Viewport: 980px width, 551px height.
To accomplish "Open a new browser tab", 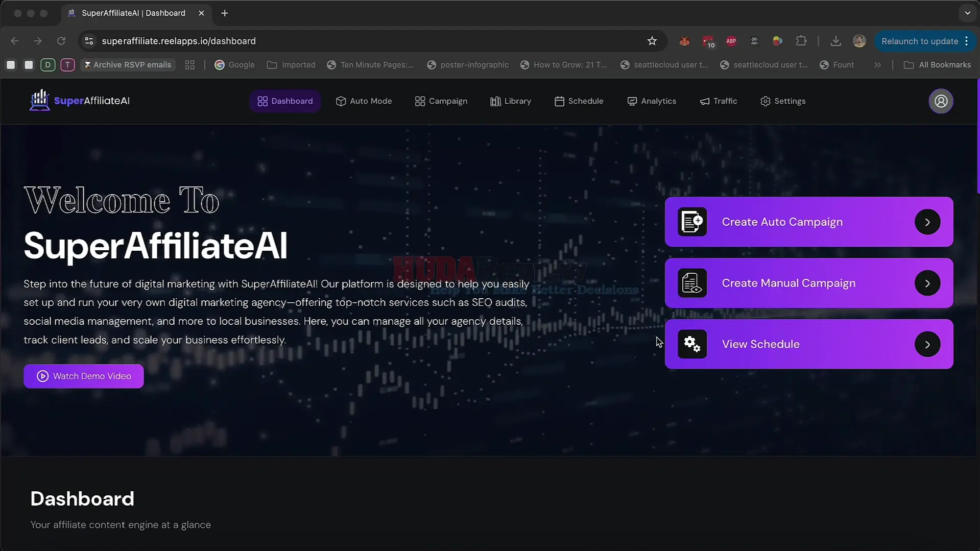I will point(225,13).
